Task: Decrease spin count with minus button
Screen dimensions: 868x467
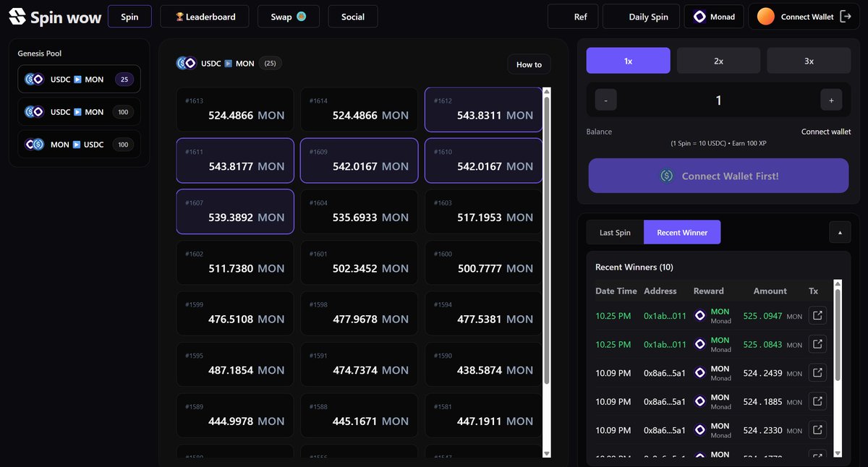Action: click(x=605, y=100)
